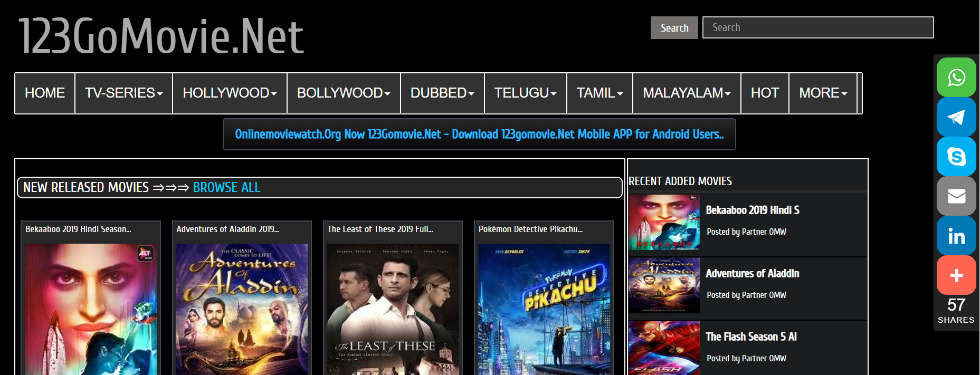Open the BROWSE ALL link
The image size is (980, 375).
coord(226,187)
